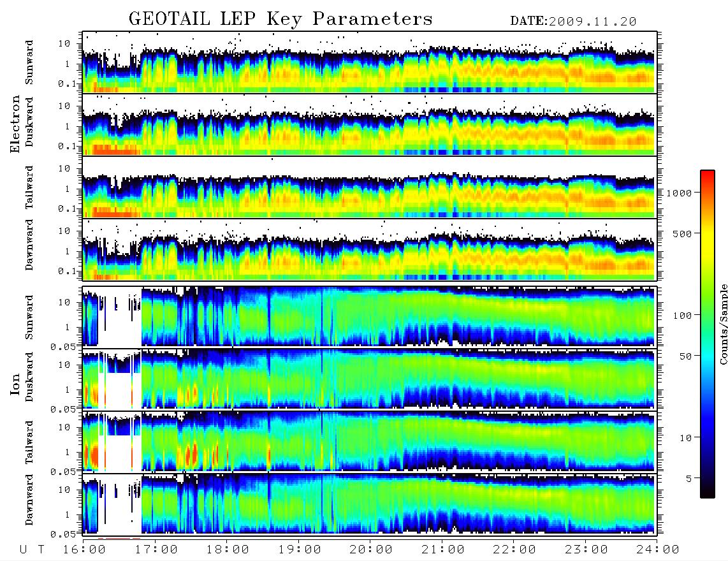Click the 23:00 time axis label
Screen dimensions: 728x561
586,550
